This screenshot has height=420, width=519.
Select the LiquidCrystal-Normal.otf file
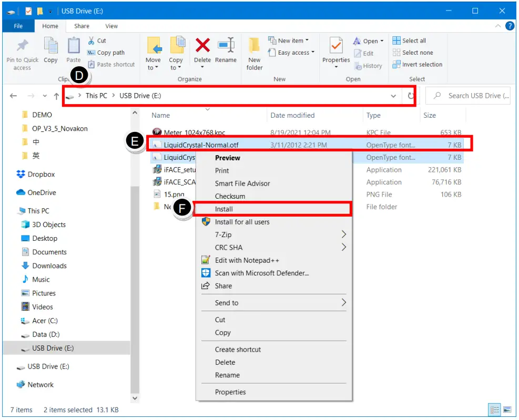click(200, 145)
